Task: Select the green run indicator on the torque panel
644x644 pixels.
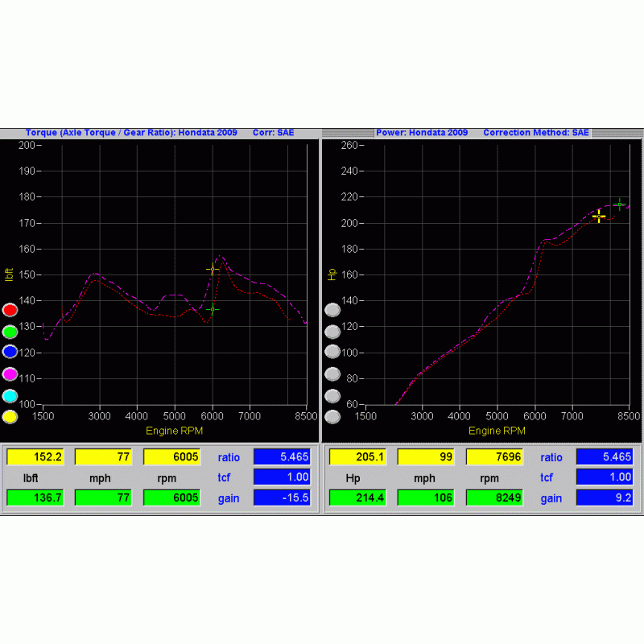Action: coord(10,330)
